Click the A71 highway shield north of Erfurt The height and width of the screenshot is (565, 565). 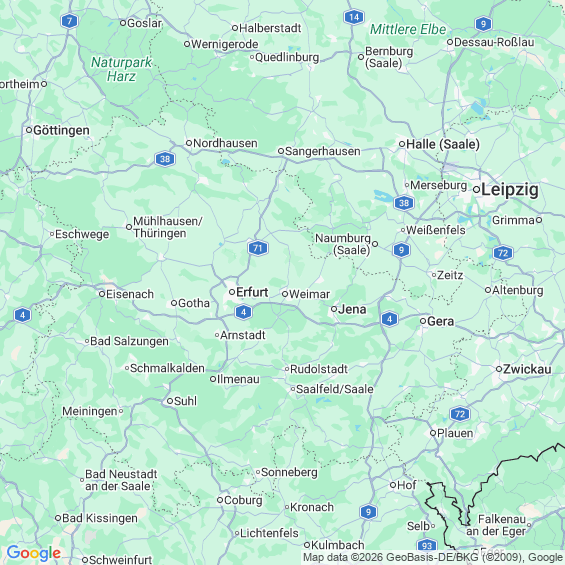258,248
